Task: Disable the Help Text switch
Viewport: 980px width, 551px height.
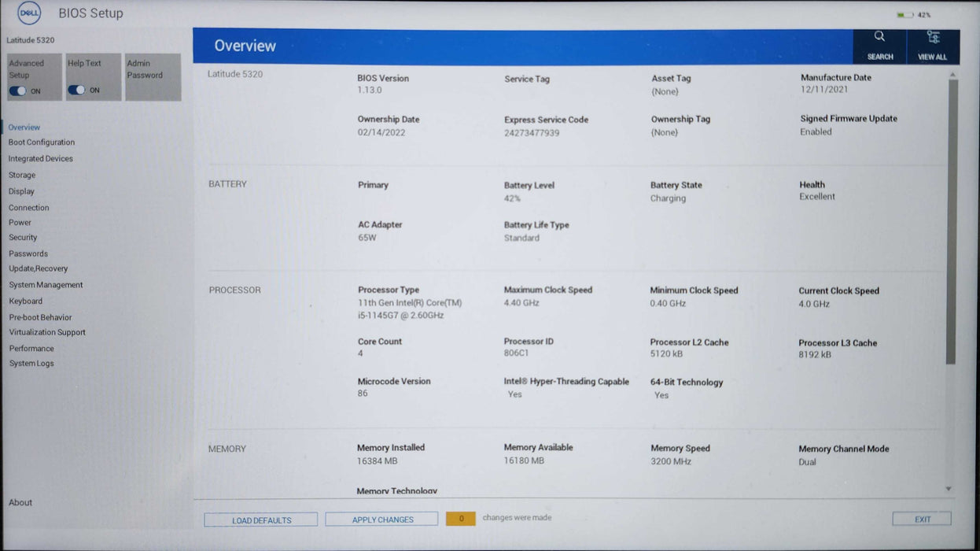Action: [x=76, y=90]
